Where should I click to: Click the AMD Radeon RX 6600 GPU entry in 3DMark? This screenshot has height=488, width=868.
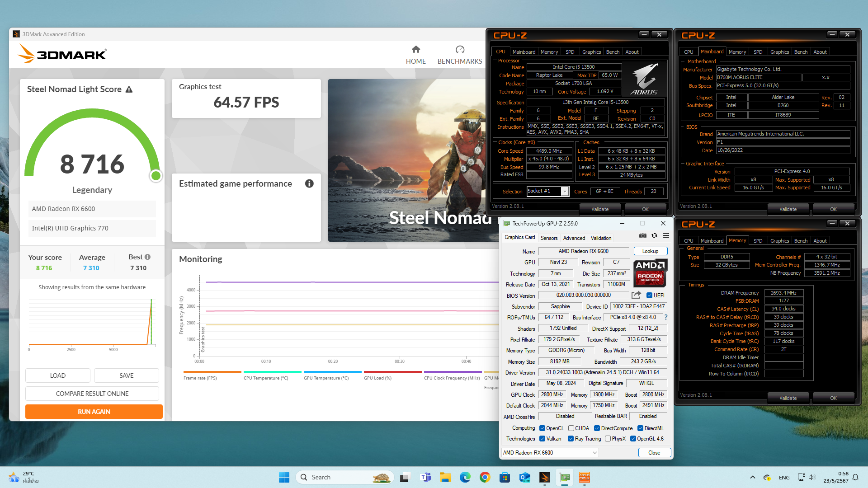92,209
